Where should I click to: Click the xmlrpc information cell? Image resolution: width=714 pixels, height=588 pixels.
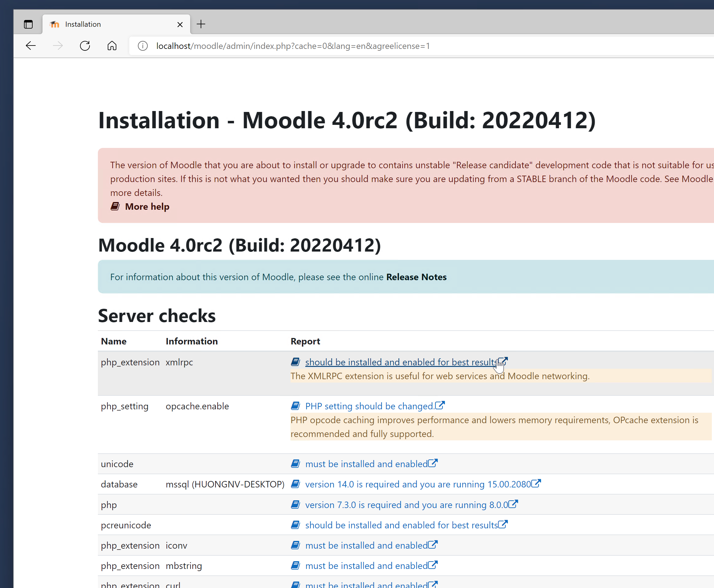[x=179, y=362]
